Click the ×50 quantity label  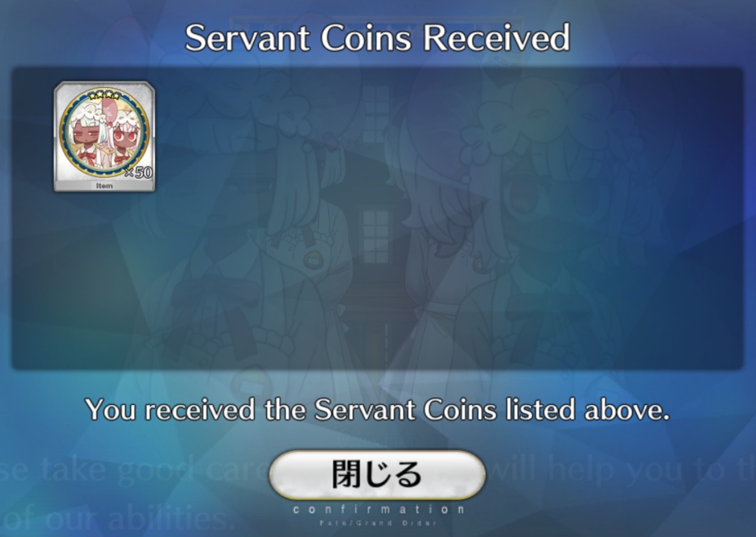pos(138,172)
